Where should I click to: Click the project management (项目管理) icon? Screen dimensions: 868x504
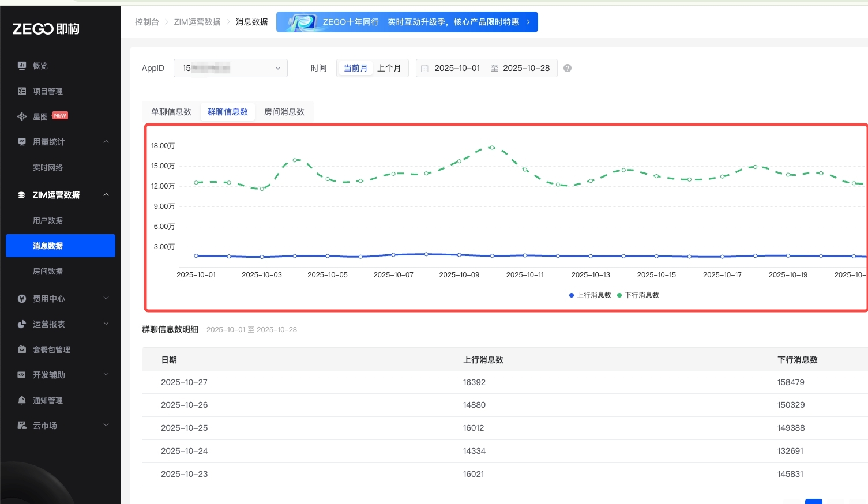22,91
